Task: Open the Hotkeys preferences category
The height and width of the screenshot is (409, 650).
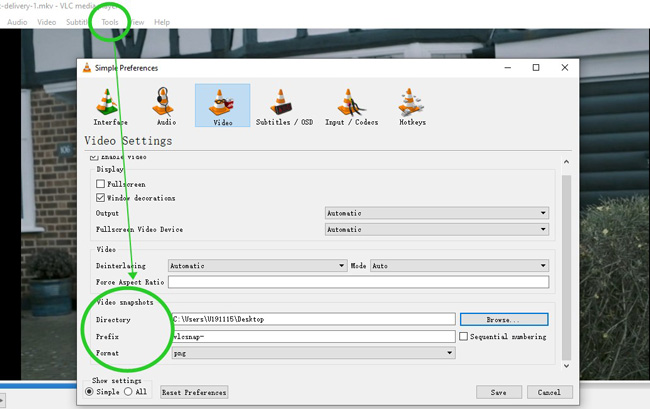Action: (x=412, y=106)
